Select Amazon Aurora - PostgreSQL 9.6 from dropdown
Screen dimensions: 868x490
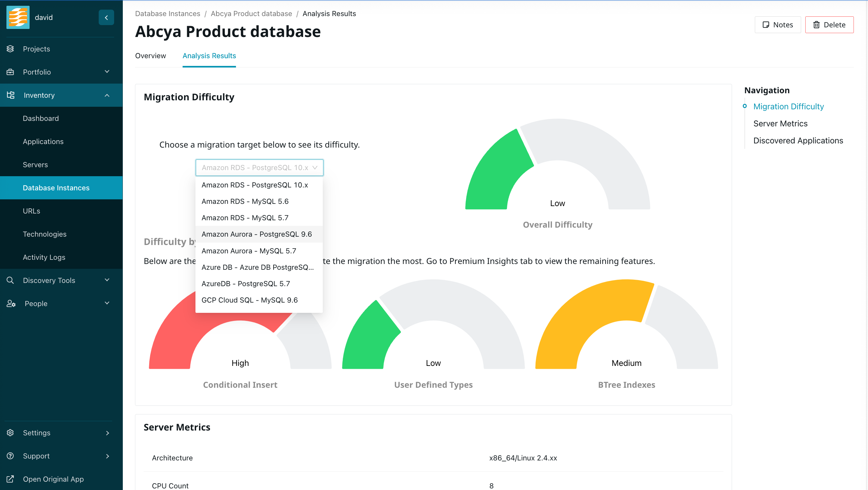click(x=257, y=234)
